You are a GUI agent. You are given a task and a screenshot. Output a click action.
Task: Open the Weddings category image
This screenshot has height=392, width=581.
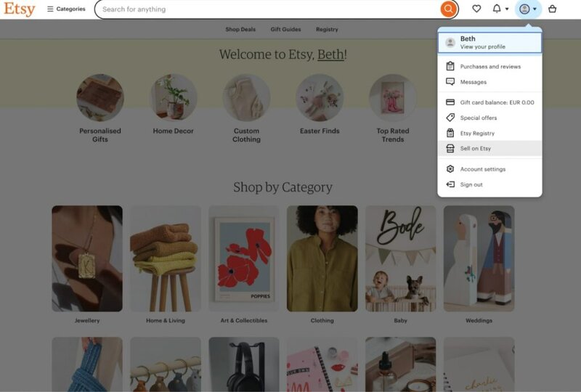point(479,258)
